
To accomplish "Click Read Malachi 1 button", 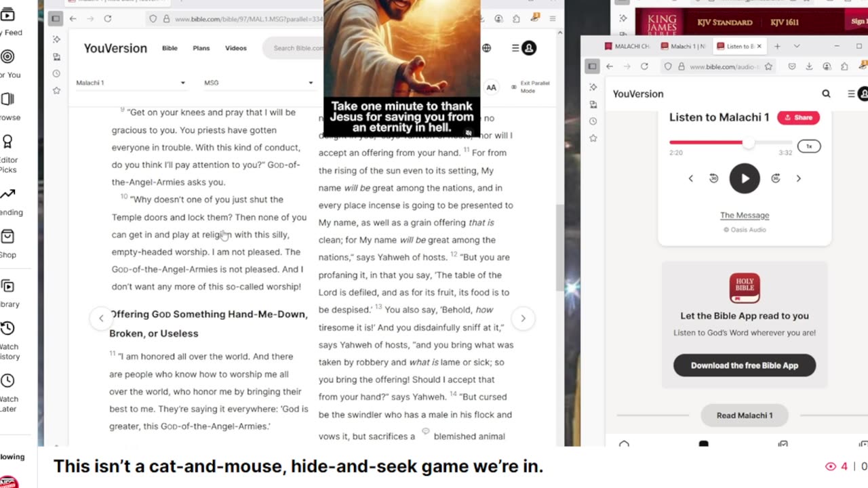I will tap(745, 415).
